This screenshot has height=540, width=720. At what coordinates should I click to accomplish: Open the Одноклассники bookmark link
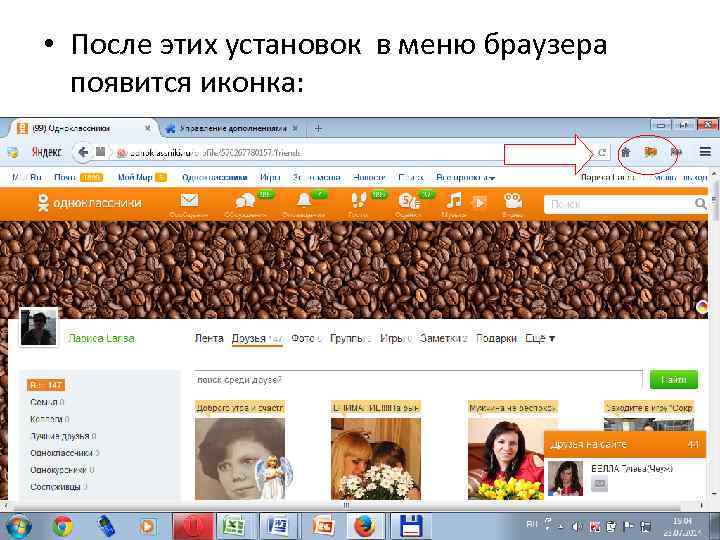pyautogui.click(x=214, y=177)
